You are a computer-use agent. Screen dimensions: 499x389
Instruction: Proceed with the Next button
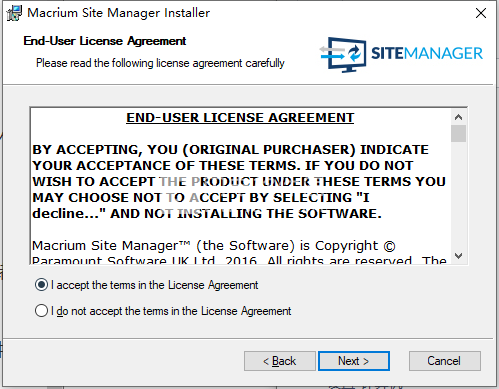pyautogui.click(x=354, y=361)
